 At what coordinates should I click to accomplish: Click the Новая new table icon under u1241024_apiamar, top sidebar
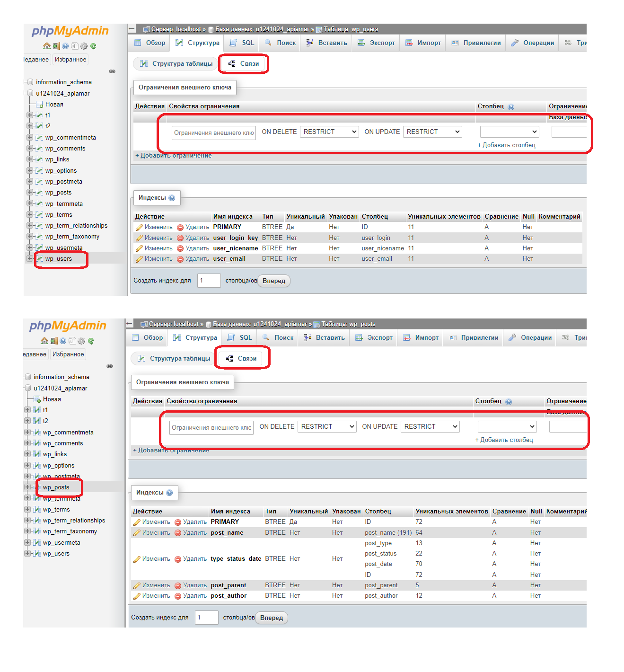click(x=40, y=105)
